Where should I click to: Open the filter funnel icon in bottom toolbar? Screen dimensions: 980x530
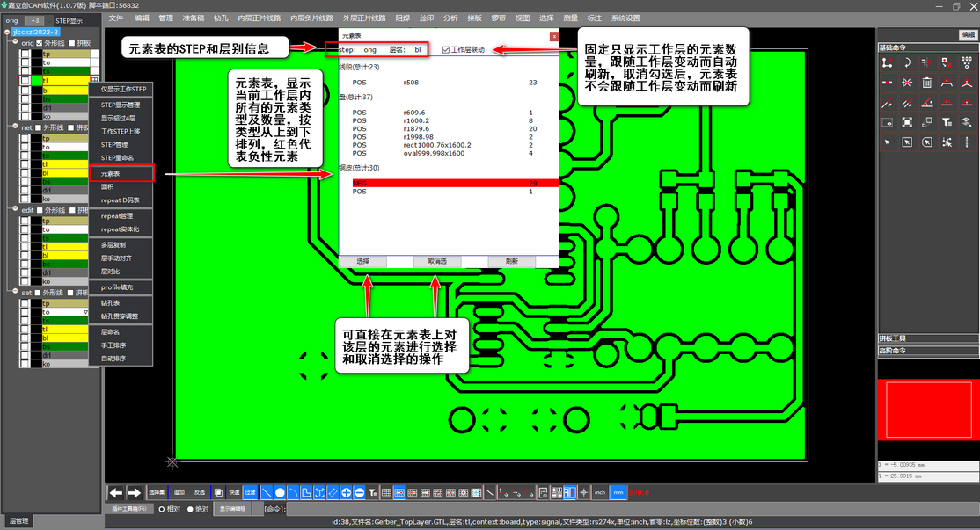coord(372,492)
